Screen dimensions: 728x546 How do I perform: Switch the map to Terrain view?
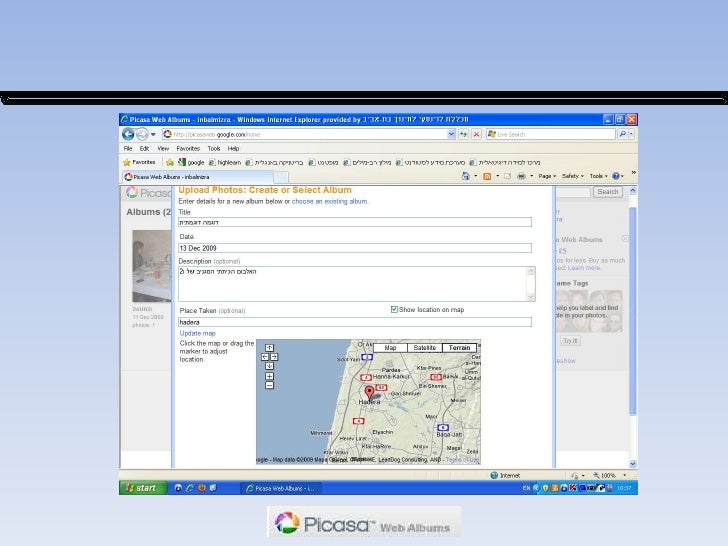point(460,348)
